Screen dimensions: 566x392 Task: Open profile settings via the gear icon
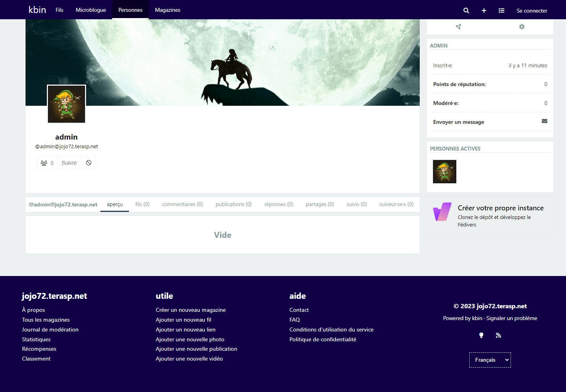click(x=522, y=26)
